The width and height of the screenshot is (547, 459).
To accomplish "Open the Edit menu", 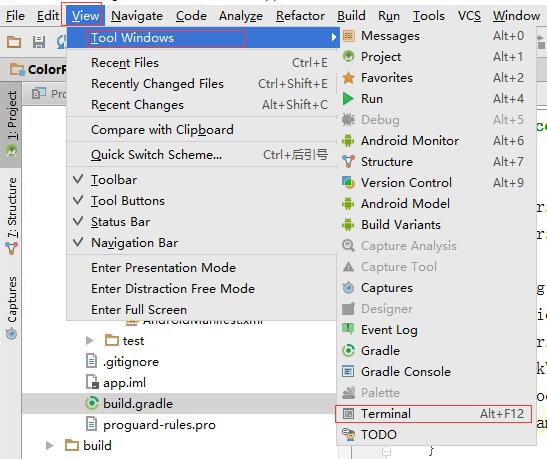I will click(x=48, y=16).
